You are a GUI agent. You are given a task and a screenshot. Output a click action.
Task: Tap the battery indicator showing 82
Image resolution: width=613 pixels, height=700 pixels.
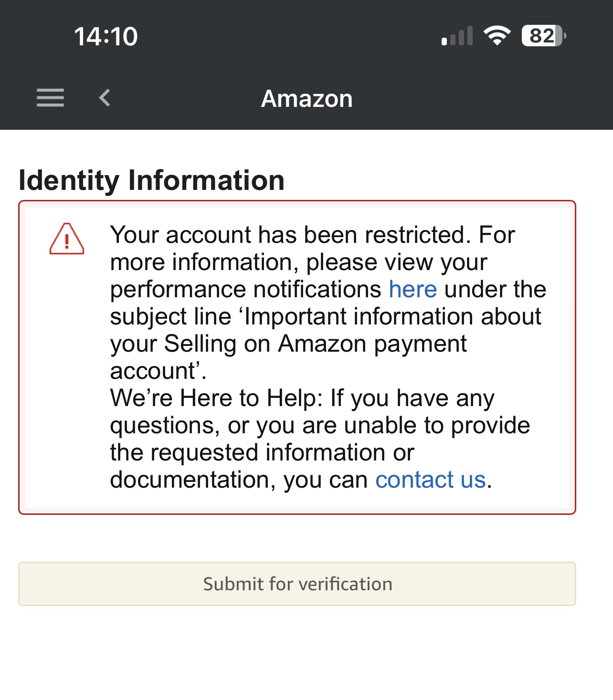(544, 36)
